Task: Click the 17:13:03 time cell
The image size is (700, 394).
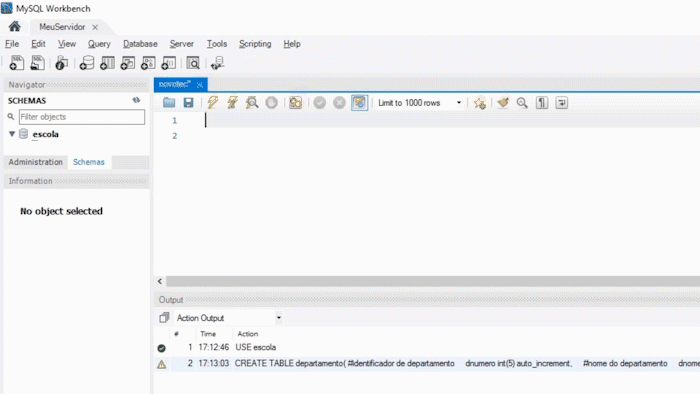Action: [x=213, y=364]
